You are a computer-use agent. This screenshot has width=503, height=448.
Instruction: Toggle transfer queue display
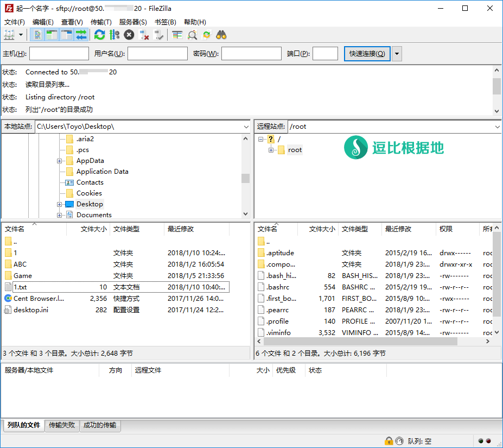click(81, 35)
